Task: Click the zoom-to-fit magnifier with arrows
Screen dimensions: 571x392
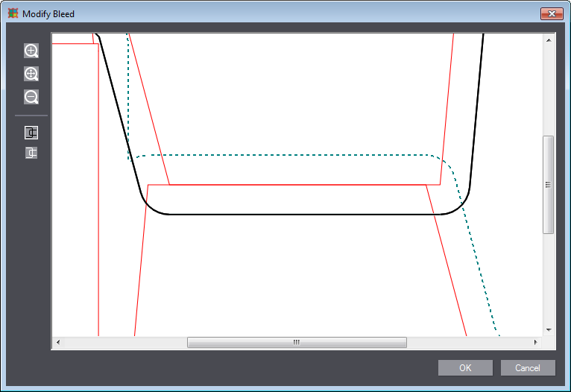Action: point(31,74)
